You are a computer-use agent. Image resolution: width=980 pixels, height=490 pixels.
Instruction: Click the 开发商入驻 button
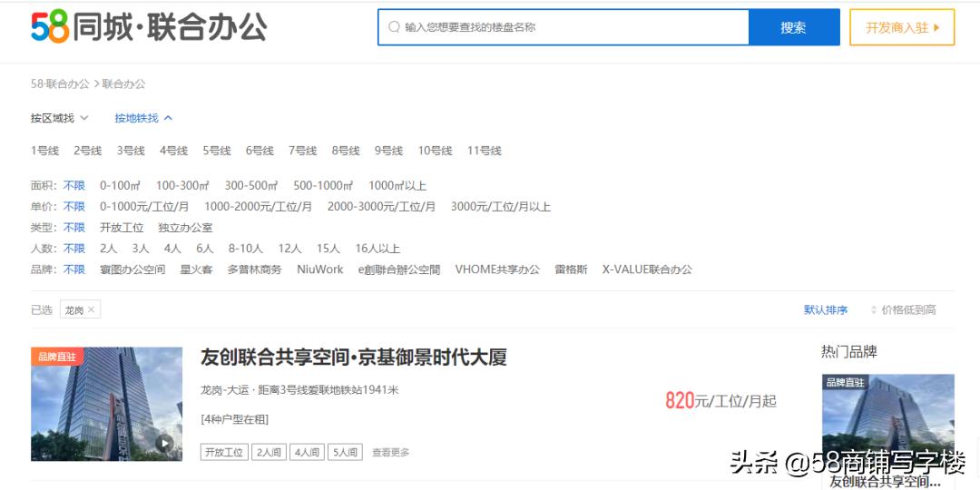902,27
